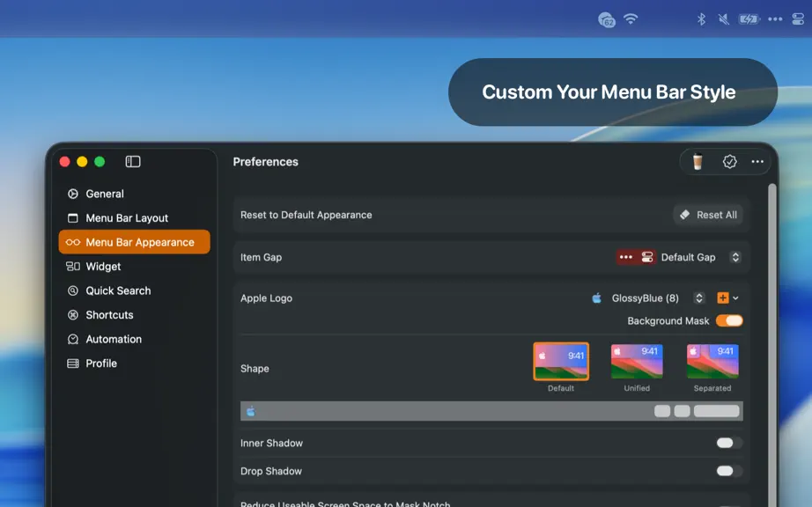This screenshot has width=812, height=507.
Task: Click the Wi-Fi icon in menu bar
Action: (x=631, y=19)
